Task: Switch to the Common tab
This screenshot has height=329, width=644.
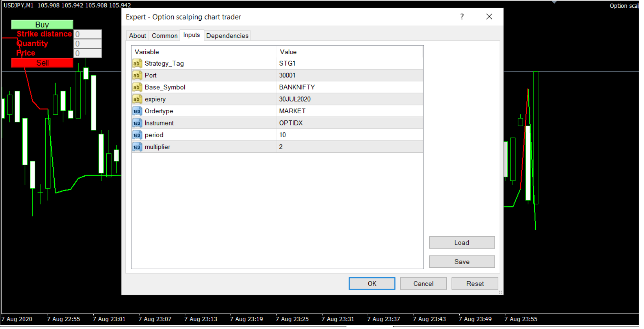Action: point(164,36)
